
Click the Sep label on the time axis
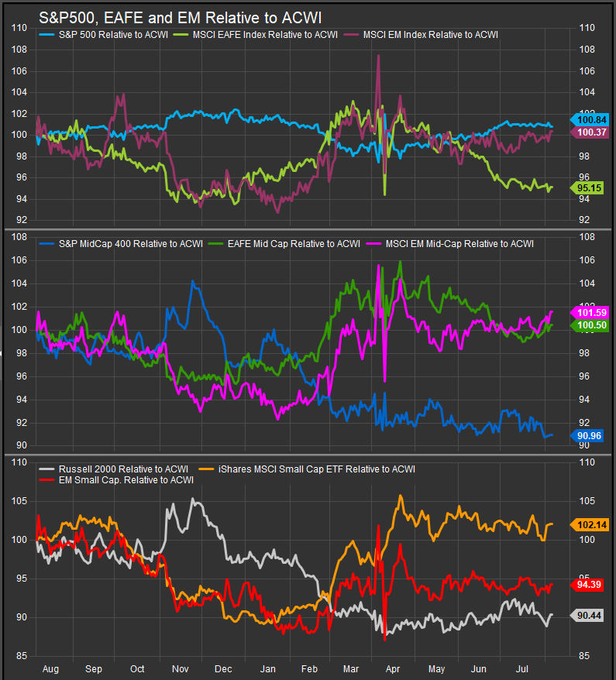click(93, 668)
